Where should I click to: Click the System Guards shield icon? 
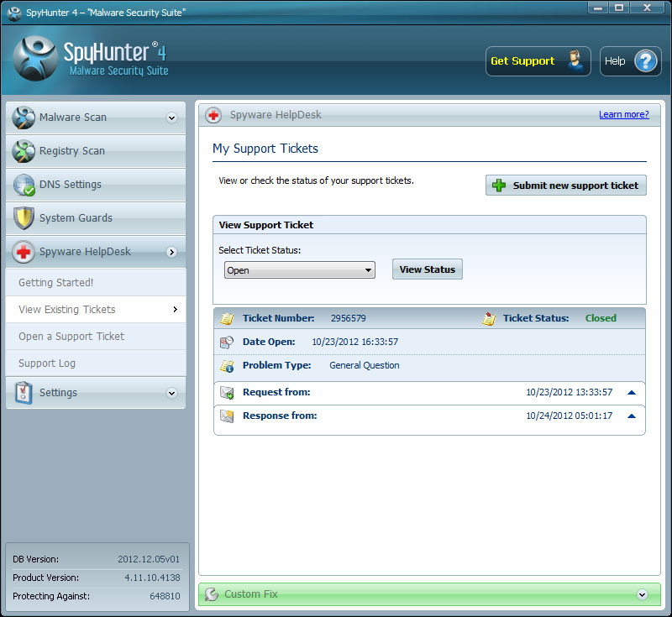(x=24, y=218)
